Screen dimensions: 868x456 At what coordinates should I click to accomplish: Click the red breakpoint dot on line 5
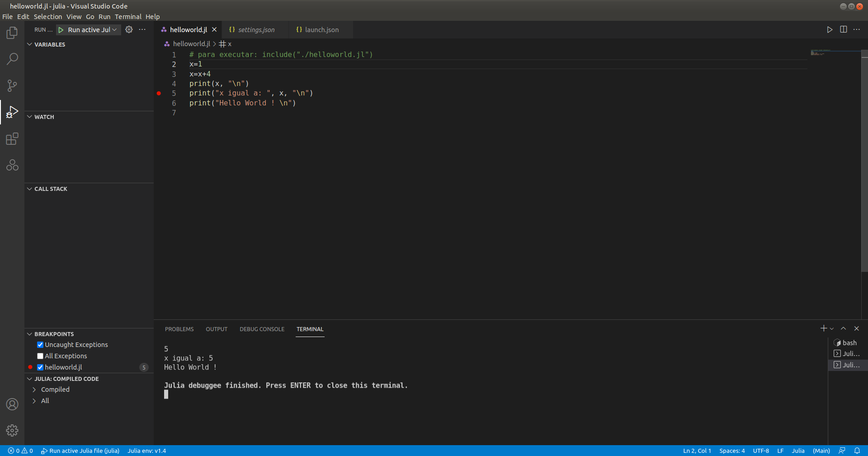pyautogui.click(x=159, y=93)
